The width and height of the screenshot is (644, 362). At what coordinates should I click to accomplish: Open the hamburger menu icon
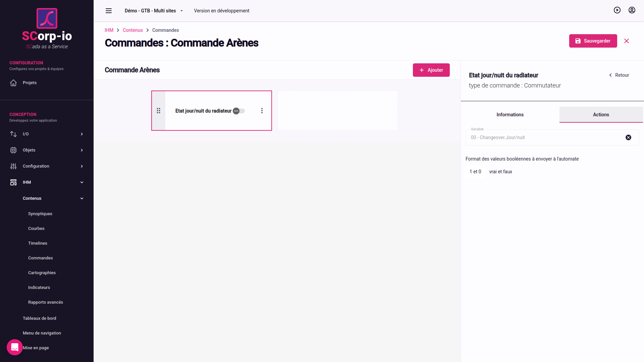point(109,11)
